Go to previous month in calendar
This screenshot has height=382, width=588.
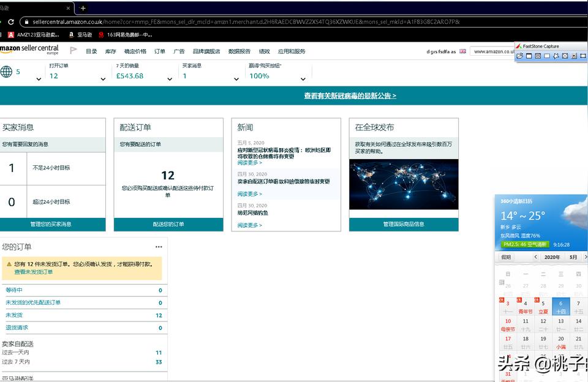point(535,257)
